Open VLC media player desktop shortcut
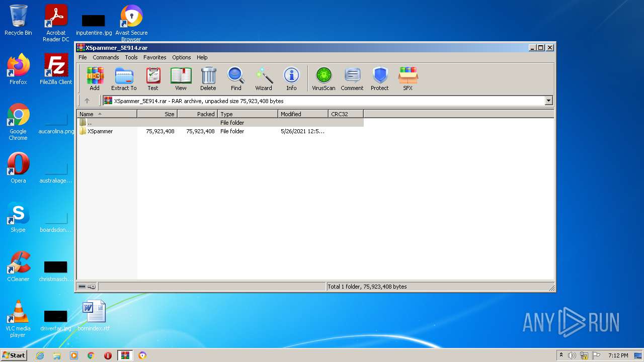This screenshot has width=644, height=362. 18,319
